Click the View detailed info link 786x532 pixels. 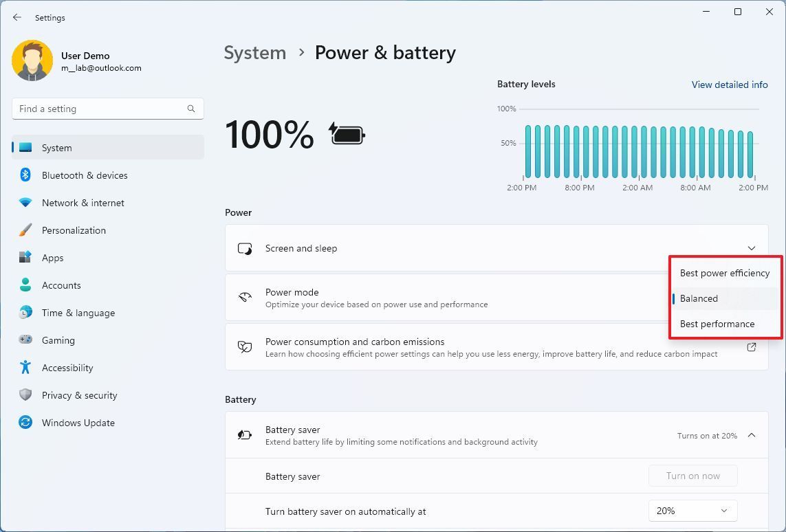(x=730, y=85)
